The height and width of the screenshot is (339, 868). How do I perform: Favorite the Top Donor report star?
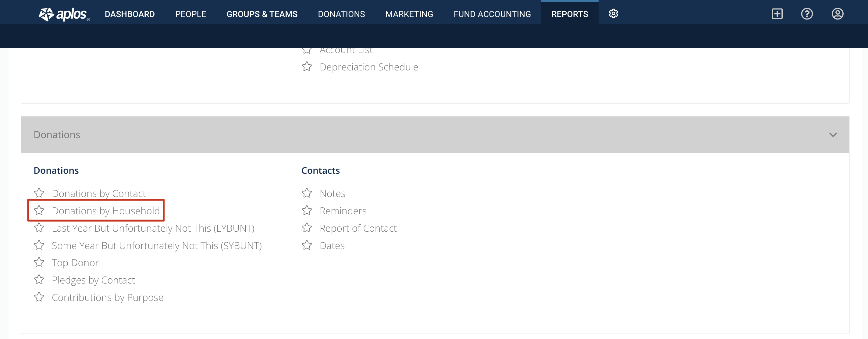[x=39, y=262]
